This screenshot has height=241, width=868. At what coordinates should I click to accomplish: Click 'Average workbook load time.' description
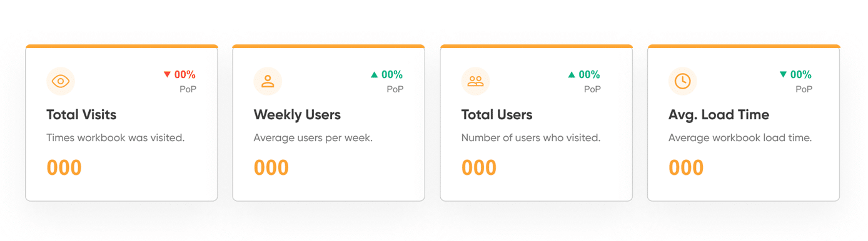click(740, 137)
